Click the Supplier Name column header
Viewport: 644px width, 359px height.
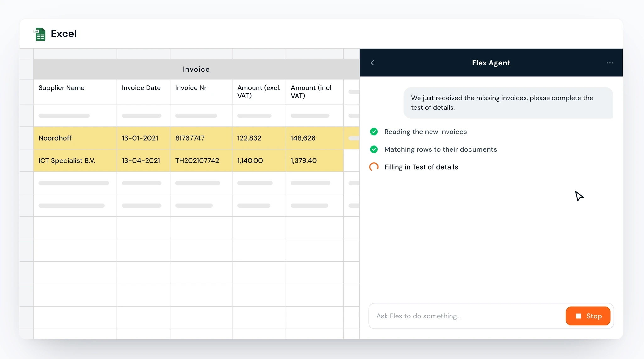[x=75, y=92]
